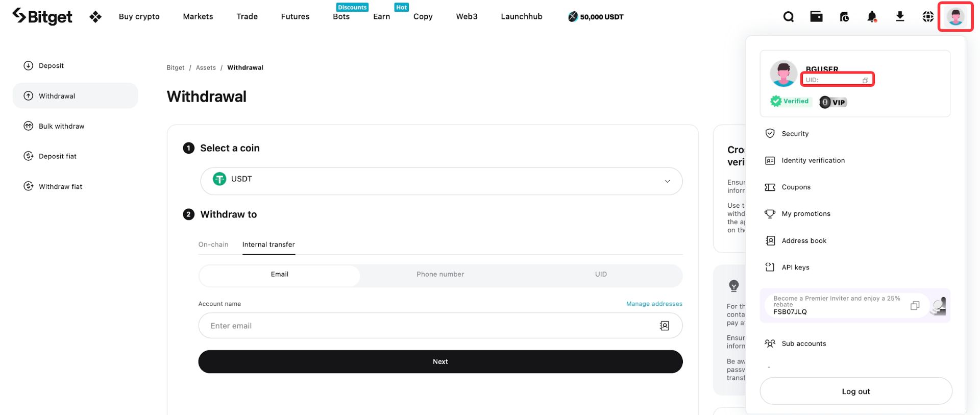
Task: Click the Sub accounts icon
Action: click(770, 344)
